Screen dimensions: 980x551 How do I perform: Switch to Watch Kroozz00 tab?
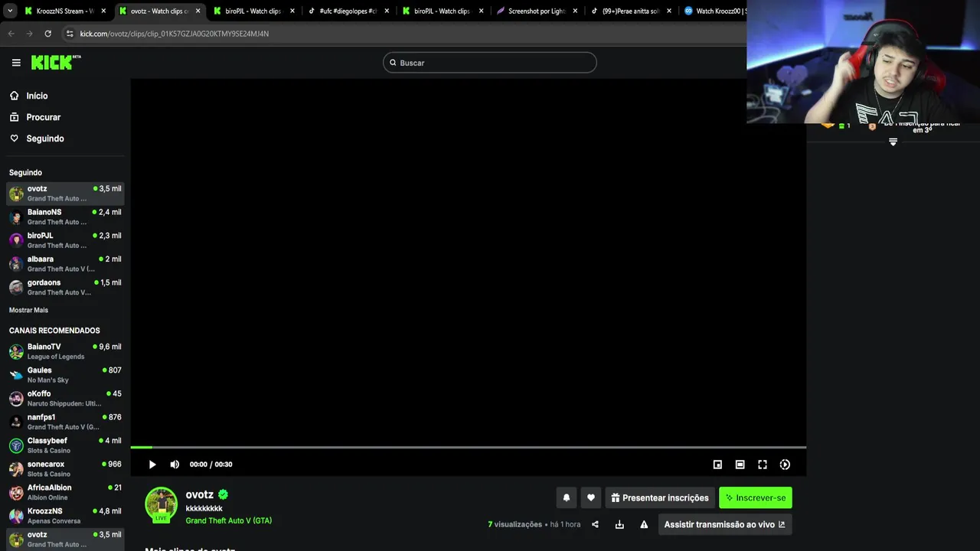pyautogui.click(x=716, y=11)
